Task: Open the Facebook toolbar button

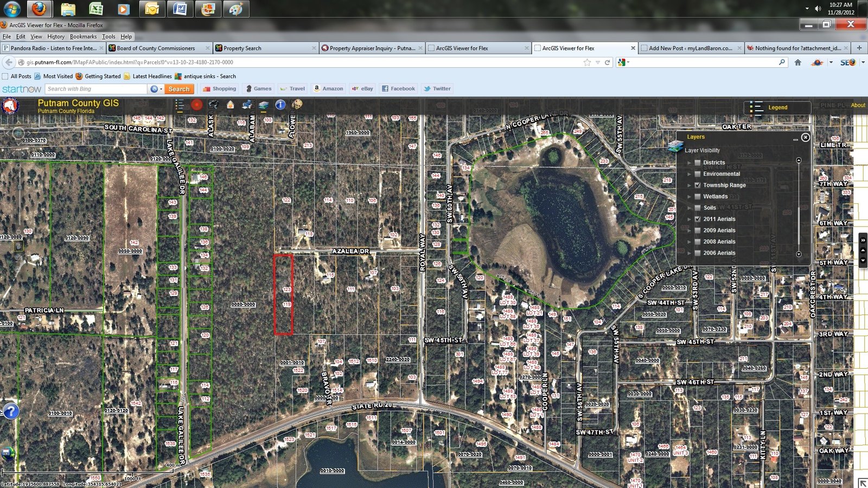Action: pos(398,89)
